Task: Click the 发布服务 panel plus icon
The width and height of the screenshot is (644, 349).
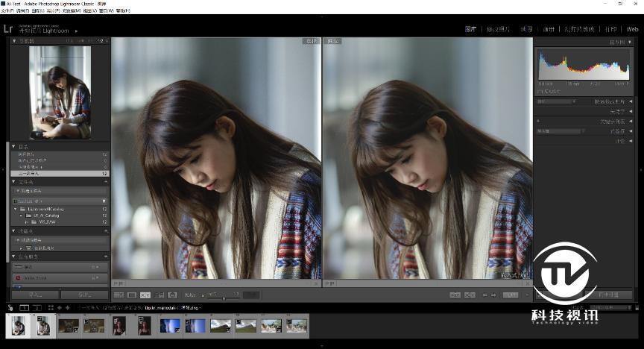Action: click(106, 257)
